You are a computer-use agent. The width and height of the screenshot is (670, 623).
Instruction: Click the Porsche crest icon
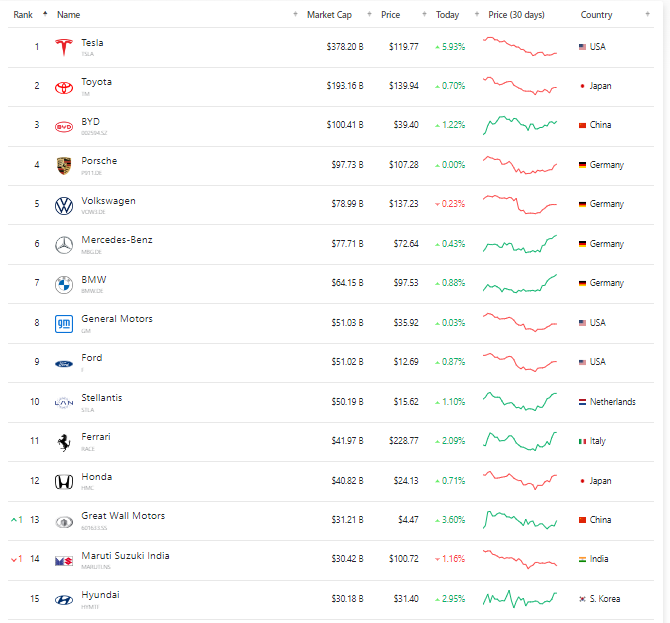click(x=64, y=166)
